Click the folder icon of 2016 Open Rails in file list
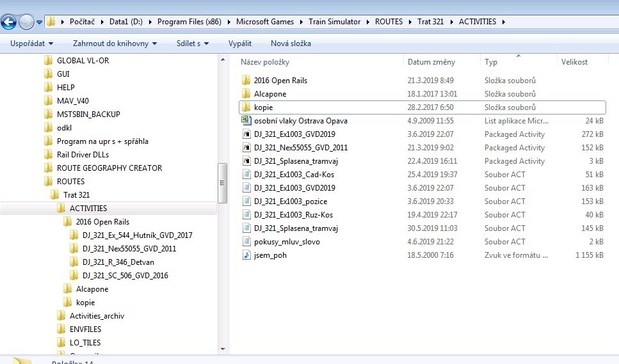 point(246,81)
